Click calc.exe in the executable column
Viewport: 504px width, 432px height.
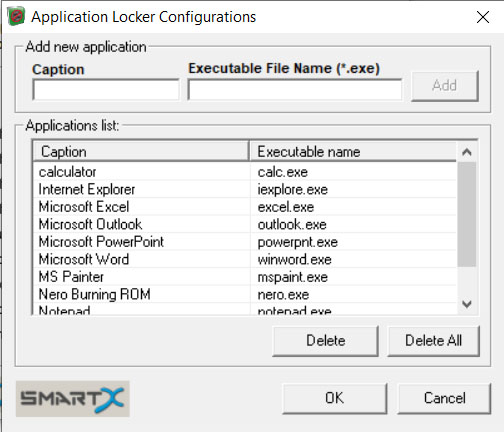click(283, 172)
